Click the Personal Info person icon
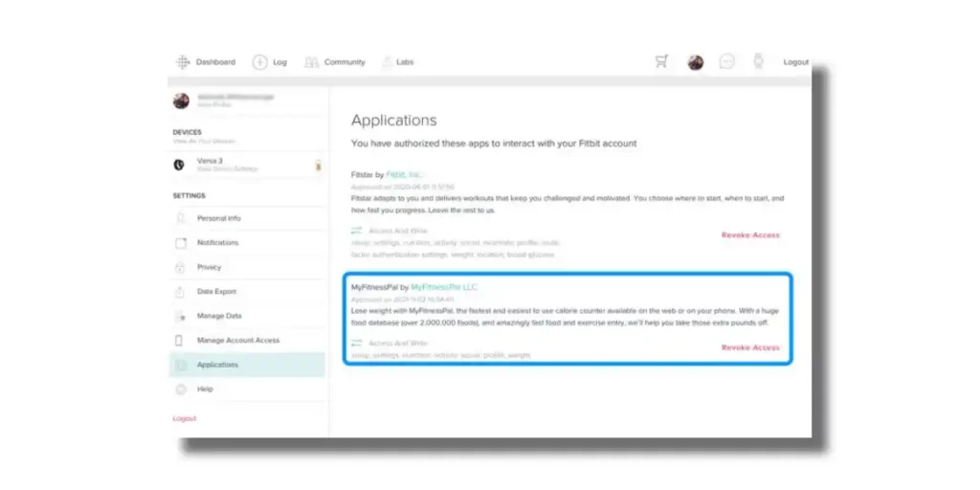Image resolution: width=980 pixels, height=490 pixels. (181, 218)
